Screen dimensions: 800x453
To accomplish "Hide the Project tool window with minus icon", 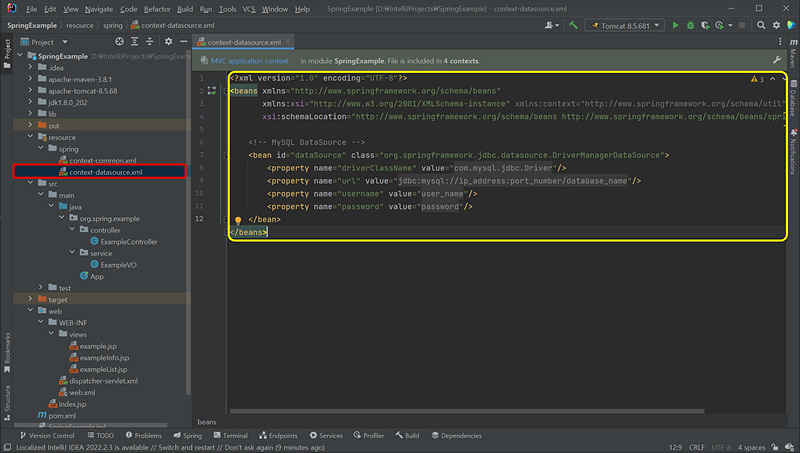I will coord(183,42).
